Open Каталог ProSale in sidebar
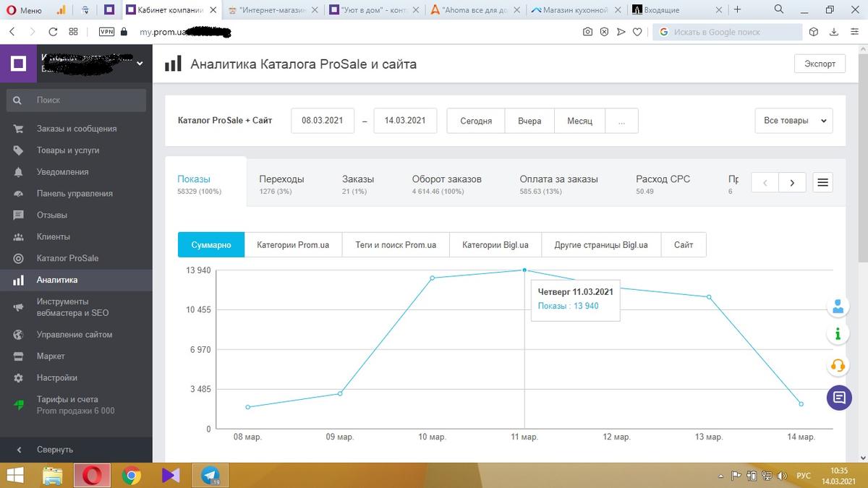 77,258
